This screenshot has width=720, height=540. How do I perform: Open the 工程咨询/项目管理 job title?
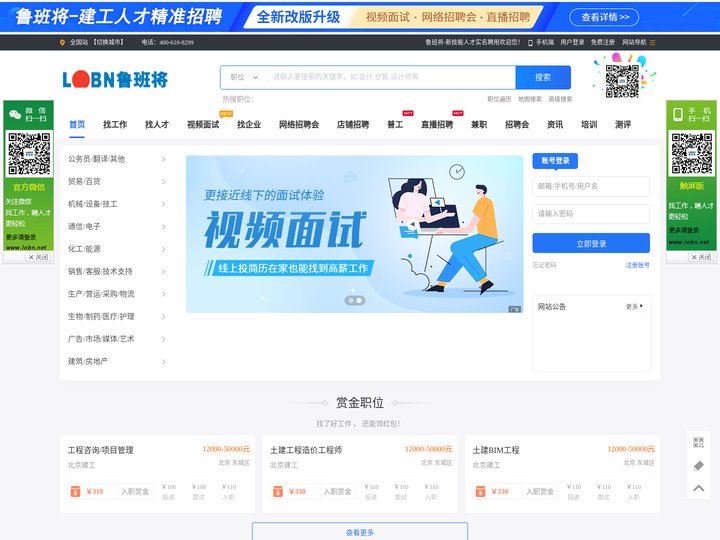(101, 450)
